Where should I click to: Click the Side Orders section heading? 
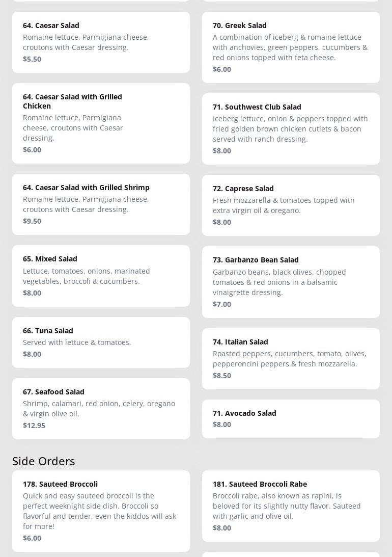(44, 461)
